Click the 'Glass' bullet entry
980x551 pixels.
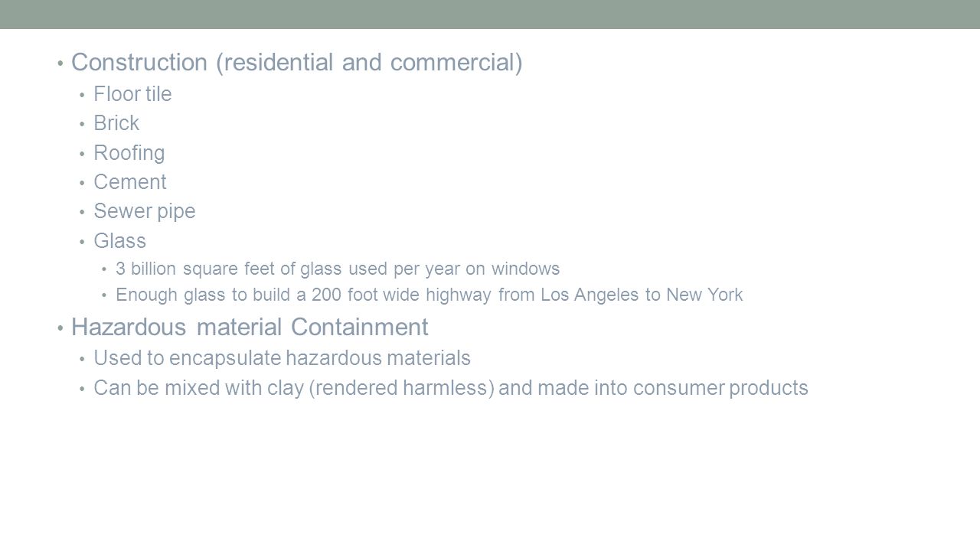click(x=119, y=241)
